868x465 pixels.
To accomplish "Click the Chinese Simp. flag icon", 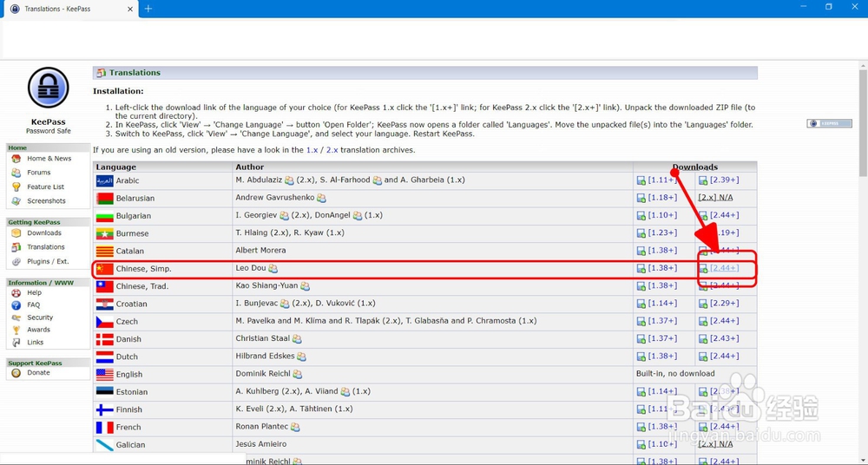I will 105,268.
